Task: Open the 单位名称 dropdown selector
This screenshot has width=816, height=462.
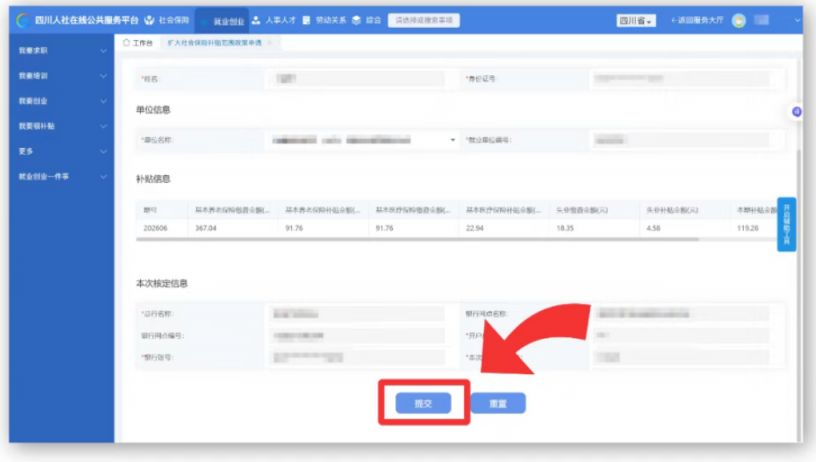Action: coord(363,140)
